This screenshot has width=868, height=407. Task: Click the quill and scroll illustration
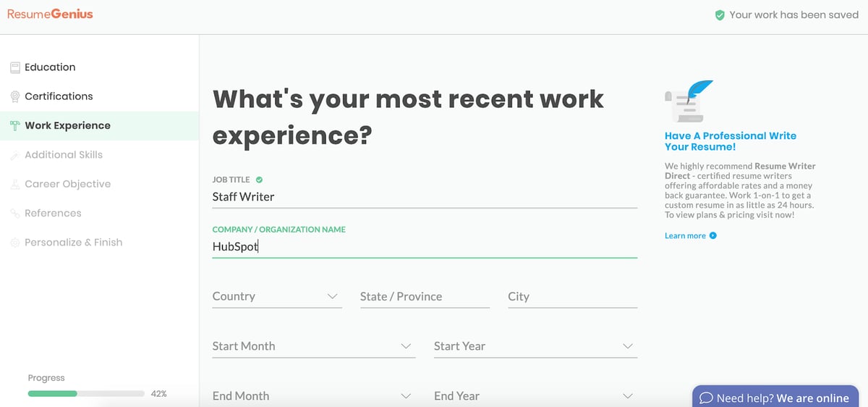tap(688, 101)
